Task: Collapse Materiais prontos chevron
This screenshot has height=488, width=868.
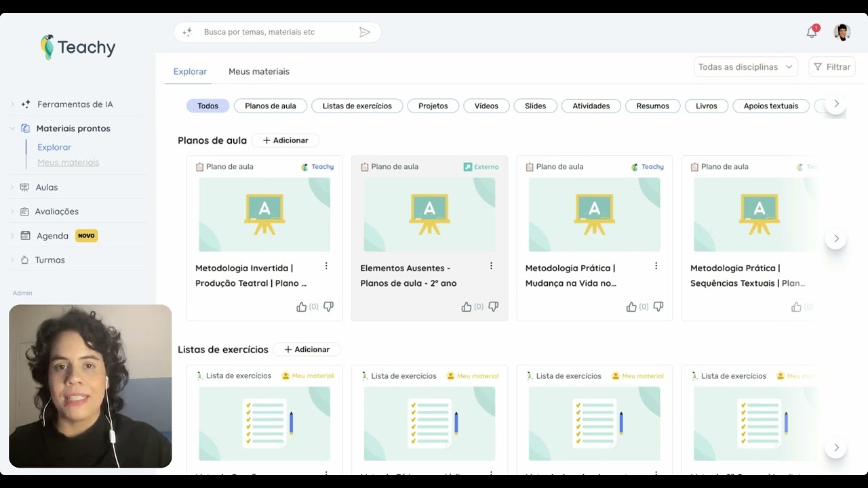Action: [x=12, y=128]
